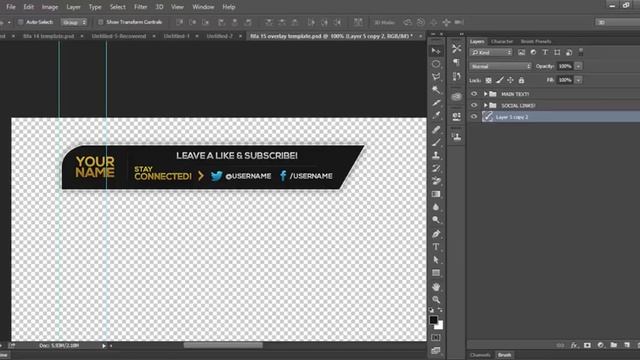640x360 pixels.
Task: Set the foreground color swatch
Action: (x=433, y=320)
